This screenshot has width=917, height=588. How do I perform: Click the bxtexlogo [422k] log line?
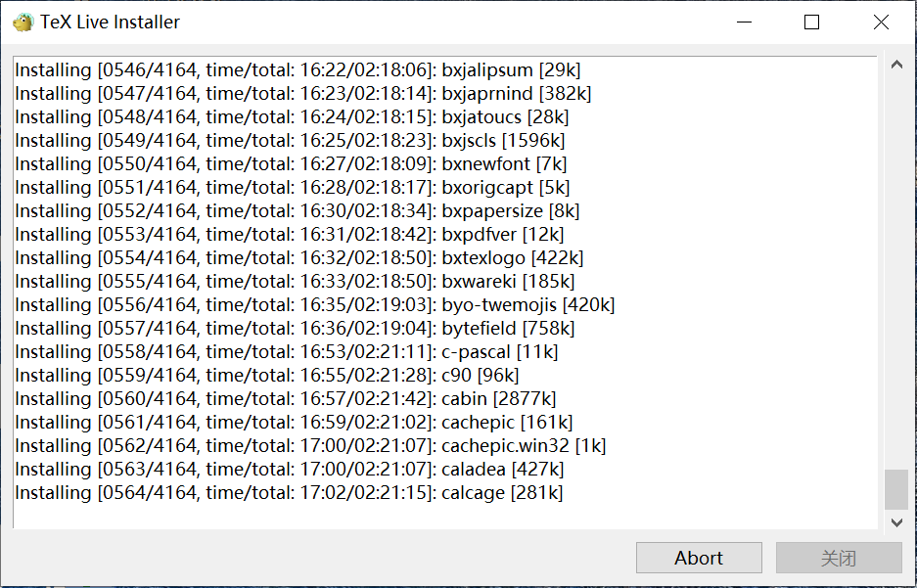tap(298, 258)
